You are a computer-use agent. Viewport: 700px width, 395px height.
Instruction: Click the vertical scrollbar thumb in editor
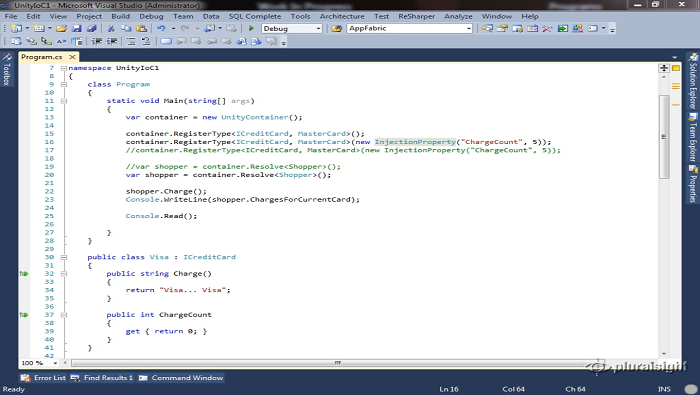point(664,137)
